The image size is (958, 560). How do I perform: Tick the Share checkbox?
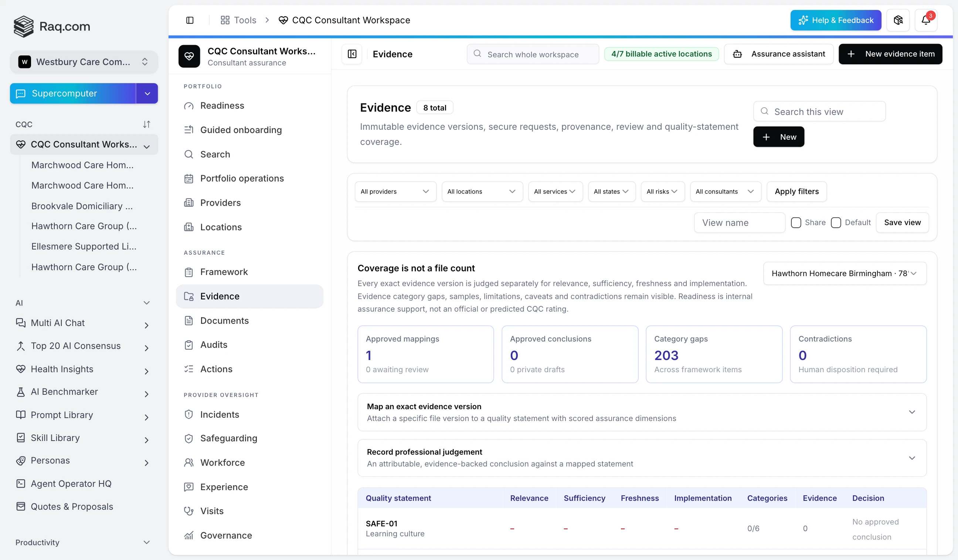point(796,223)
